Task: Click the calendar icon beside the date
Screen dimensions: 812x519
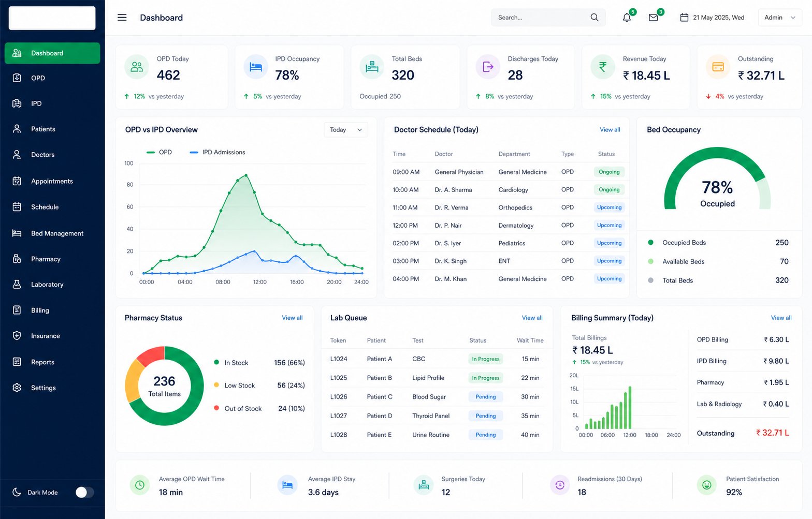Action: click(x=684, y=18)
